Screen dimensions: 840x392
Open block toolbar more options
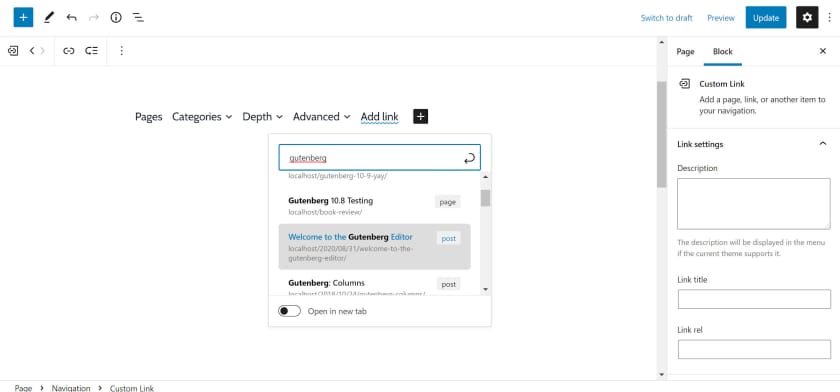pos(122,51)
